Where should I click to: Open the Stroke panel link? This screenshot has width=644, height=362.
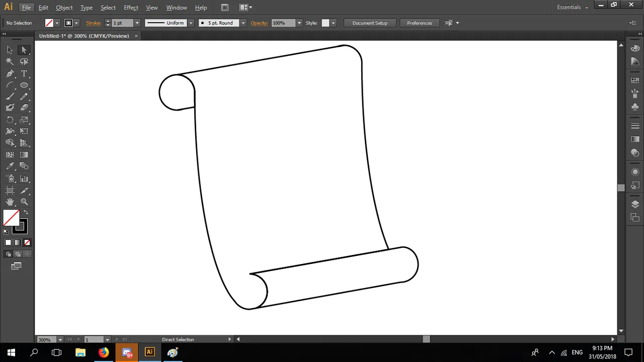click(94, 23)
